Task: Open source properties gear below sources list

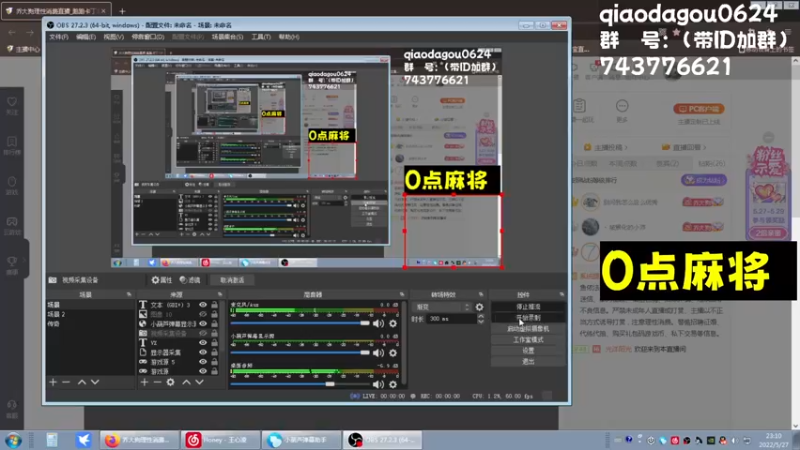Action: [x=170, y=382]
